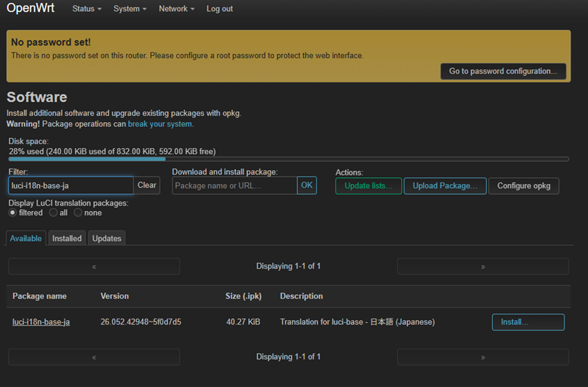Viewport: 588px width, 387px height.
Task: Click the top previous page « button
Action: pyautogui.click(x=94, y=266)
